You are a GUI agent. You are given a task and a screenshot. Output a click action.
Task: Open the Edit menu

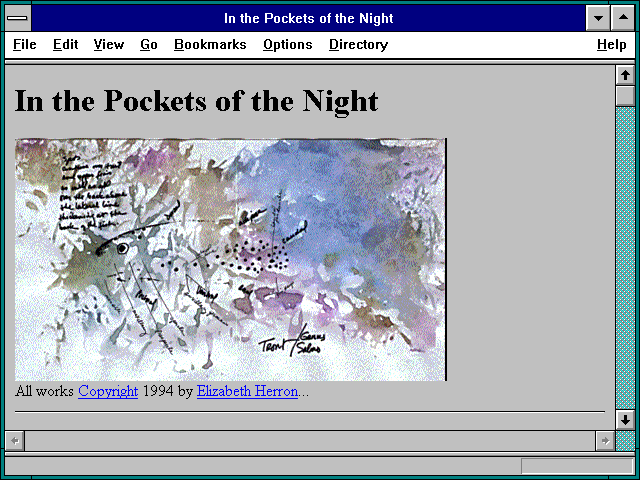click(x=65, y=44)
